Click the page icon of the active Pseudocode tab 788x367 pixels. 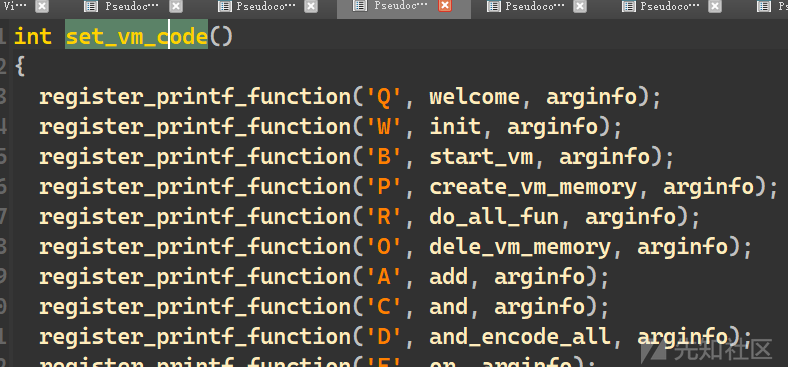coord(359,6)
